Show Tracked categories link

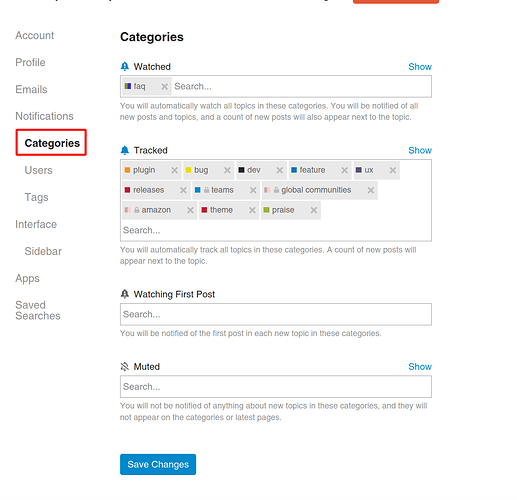click(420, 150)
